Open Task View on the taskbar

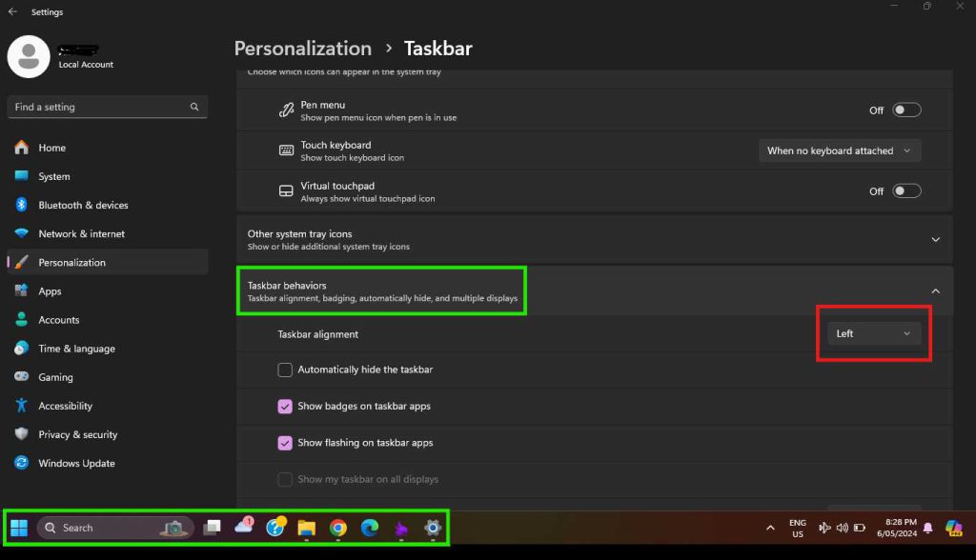212,527
